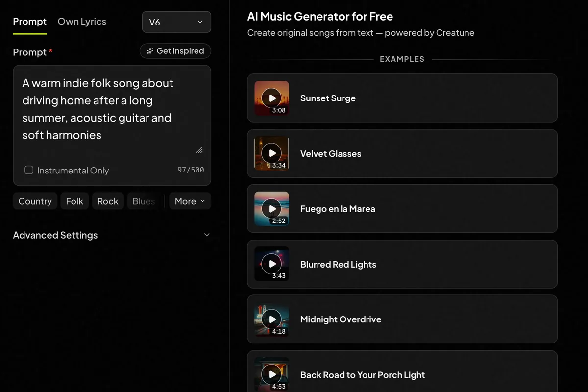Click the 4:18 duration on Midnight Overdrive
The width and height of the screenshot is (588, 392).
click(279, 331)
